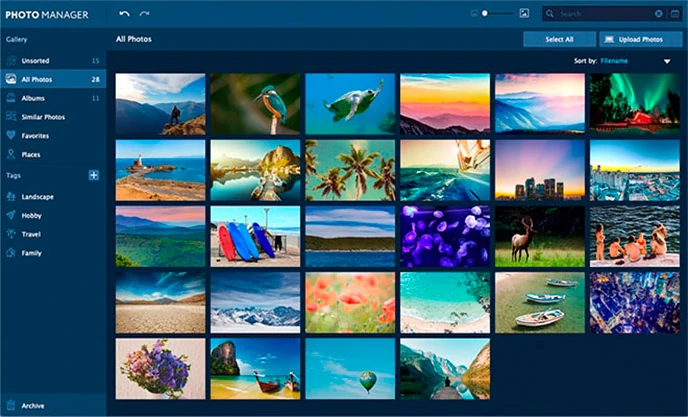Screen dimensions: 688x417
Task: Click the small thumbnail size icon
Action: pos(474,14)
